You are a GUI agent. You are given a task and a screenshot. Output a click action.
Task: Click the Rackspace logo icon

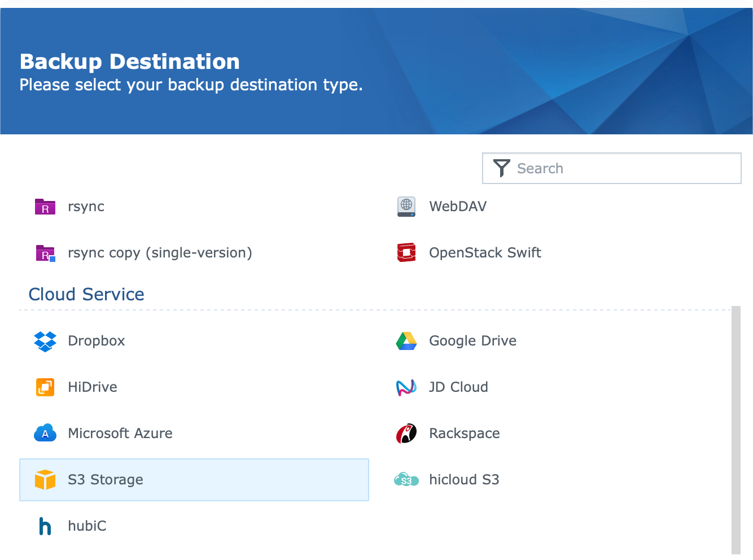[x=406, y=434]
